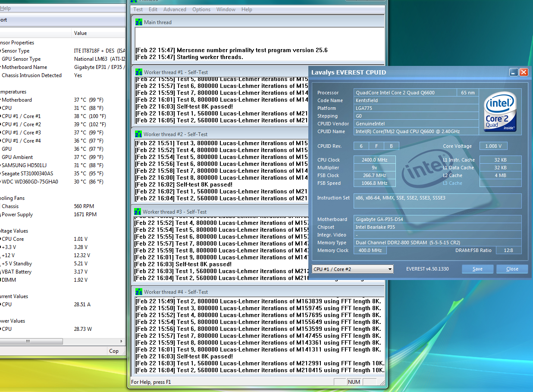Click the Memory Type field
Screen dimensions: 533x392
click(438, 243)
